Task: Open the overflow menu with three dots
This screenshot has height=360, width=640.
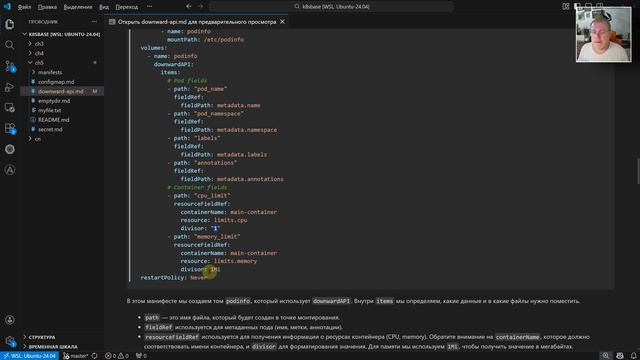Action: coord(149,7)
